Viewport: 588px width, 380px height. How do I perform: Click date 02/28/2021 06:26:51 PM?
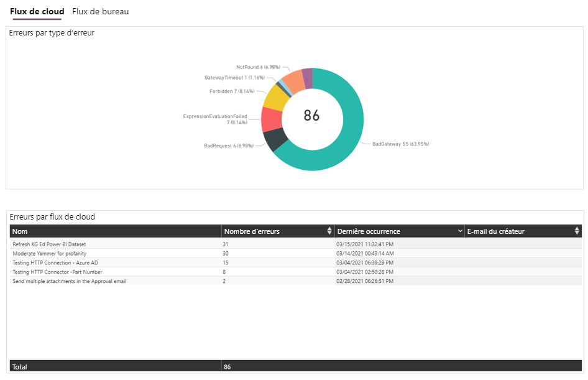365,281
